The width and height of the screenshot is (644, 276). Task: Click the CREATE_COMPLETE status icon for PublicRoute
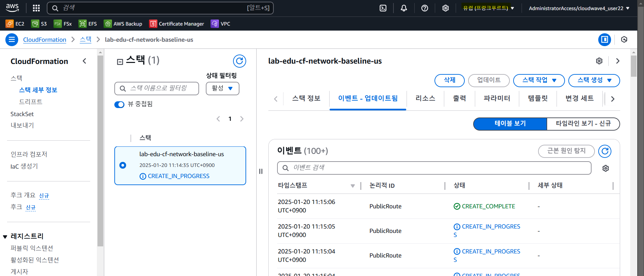[457, 206]
